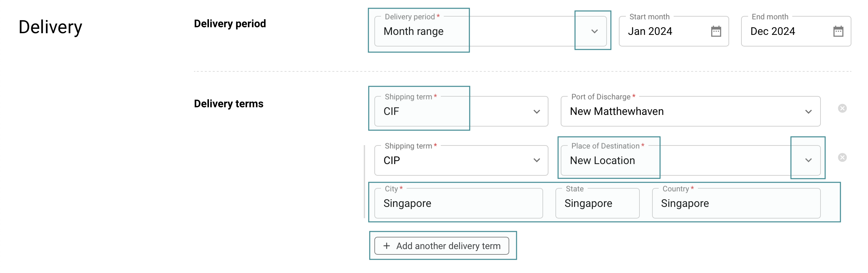Open the Start month calendar picker icon
Screen dimensions: 868x273
[x=716, y=31]
